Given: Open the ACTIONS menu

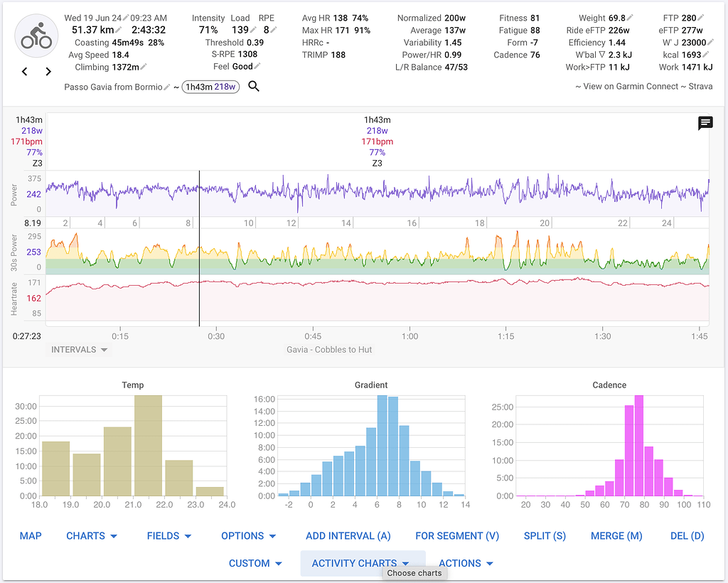Looking at the screenshot, I should coord(466,563).
